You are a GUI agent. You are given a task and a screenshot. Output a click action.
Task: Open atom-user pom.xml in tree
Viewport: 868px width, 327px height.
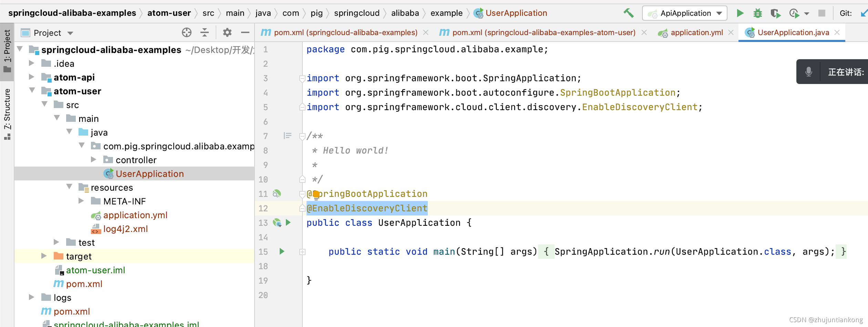point(84,284)
